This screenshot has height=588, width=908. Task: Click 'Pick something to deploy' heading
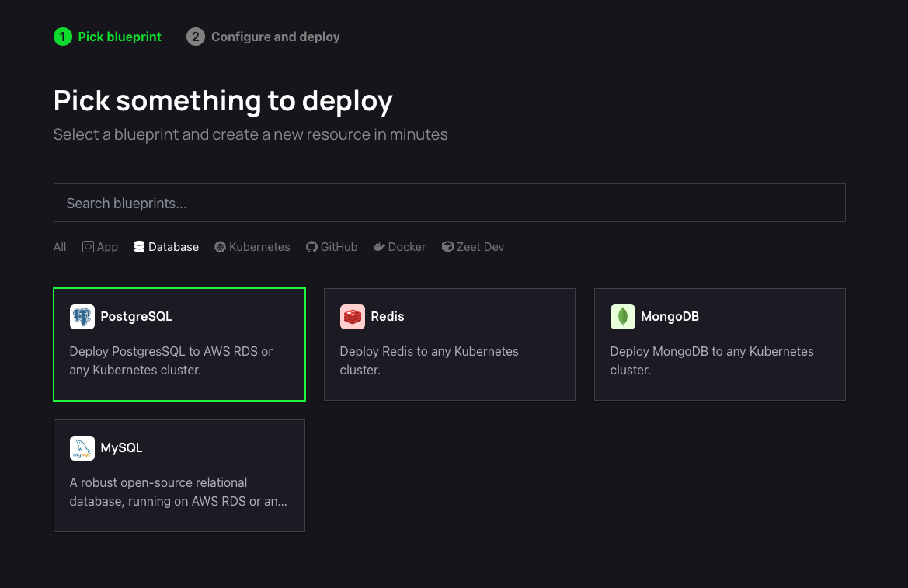tap(223, 101)
